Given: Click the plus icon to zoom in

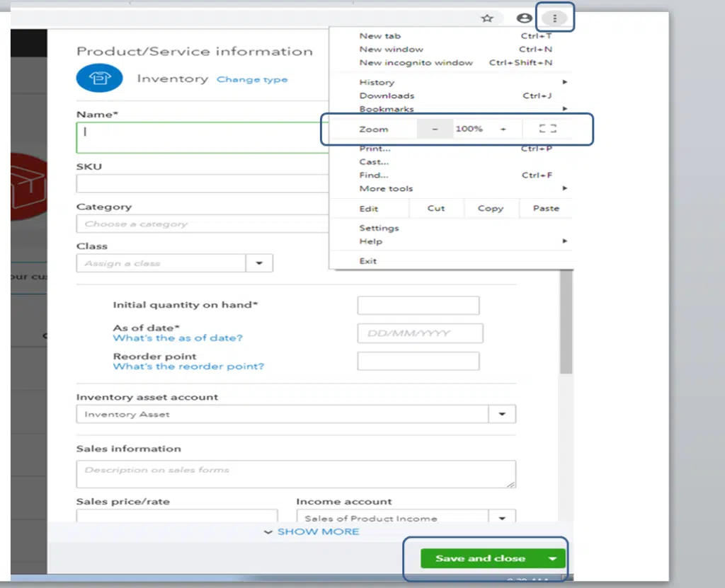Looking at the screenshot, I should (x=503, y=128).
